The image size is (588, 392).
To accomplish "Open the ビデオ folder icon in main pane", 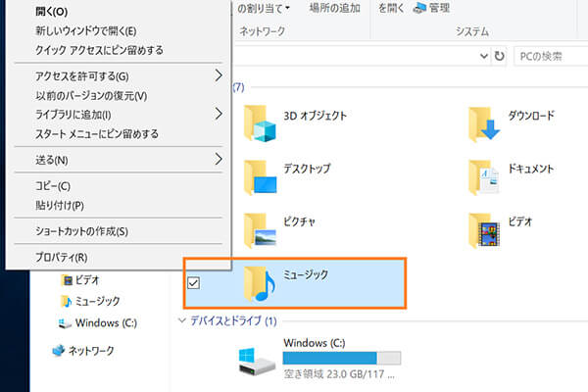I will (484, 230).
